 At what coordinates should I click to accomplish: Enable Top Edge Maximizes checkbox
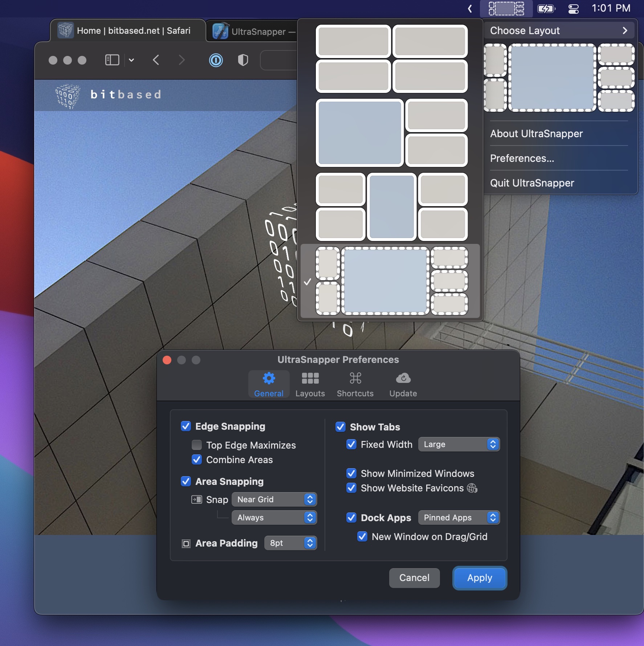pyautogui.click(x=197, y=445)
